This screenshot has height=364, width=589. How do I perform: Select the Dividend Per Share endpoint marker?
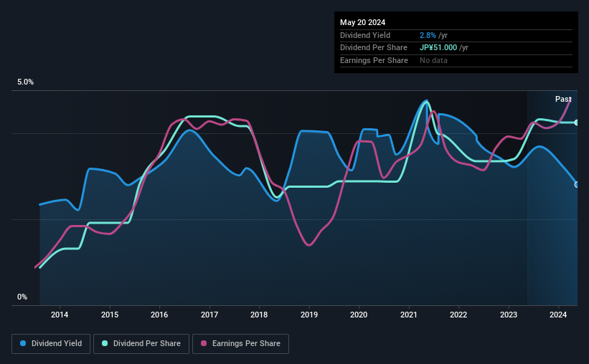pyautogui.click(x=577, y=123)
